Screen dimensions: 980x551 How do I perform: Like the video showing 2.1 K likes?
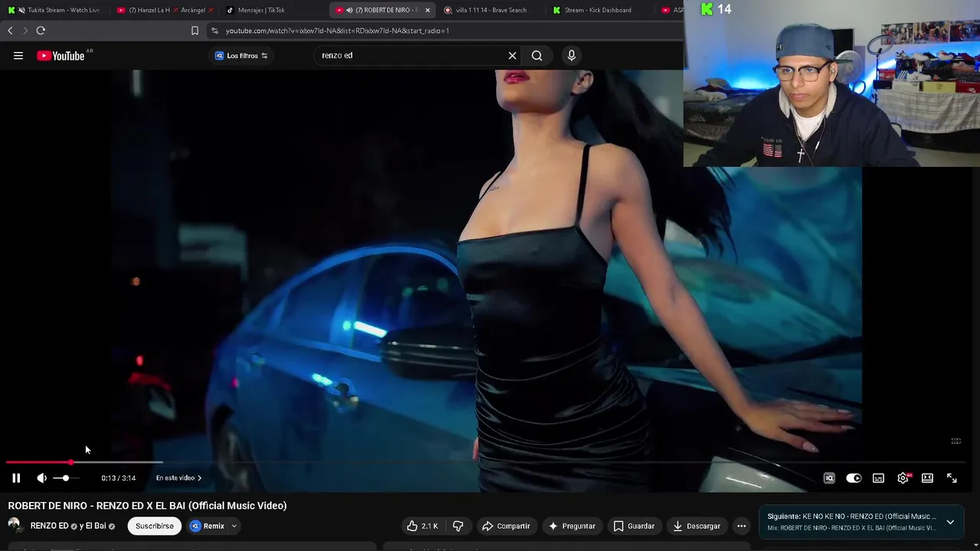tap(422, 526)
